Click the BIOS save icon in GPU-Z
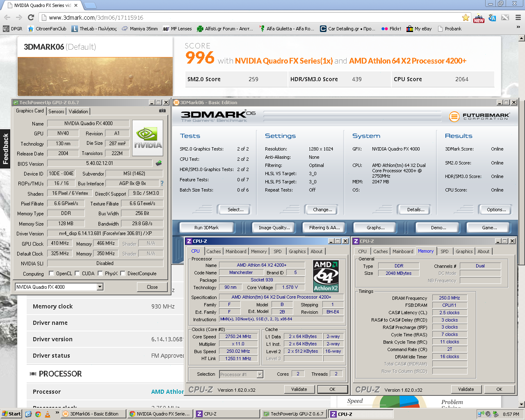Screen dimensions: 525x420 coord(159,163)
